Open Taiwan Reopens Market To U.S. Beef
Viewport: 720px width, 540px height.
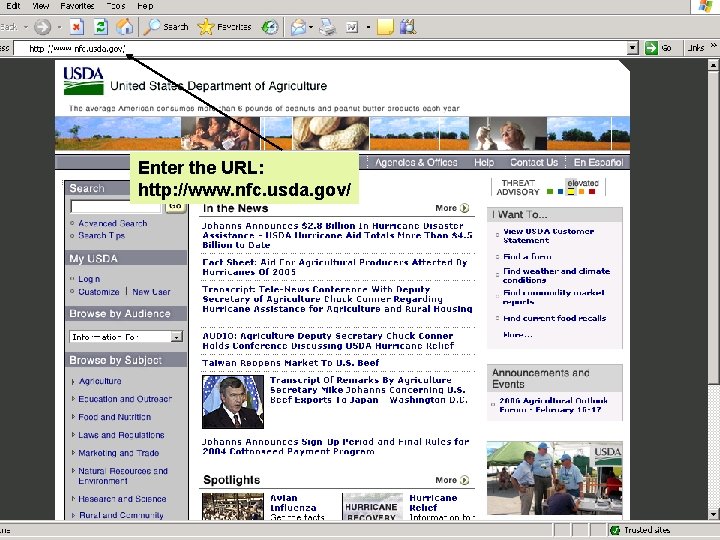[291, 363]
